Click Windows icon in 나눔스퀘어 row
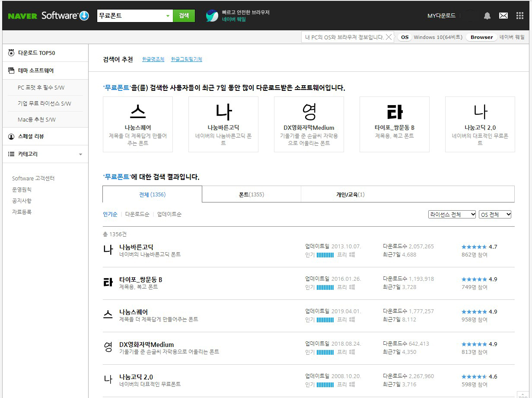Screen dimensions: 532x398 point(352,320)
